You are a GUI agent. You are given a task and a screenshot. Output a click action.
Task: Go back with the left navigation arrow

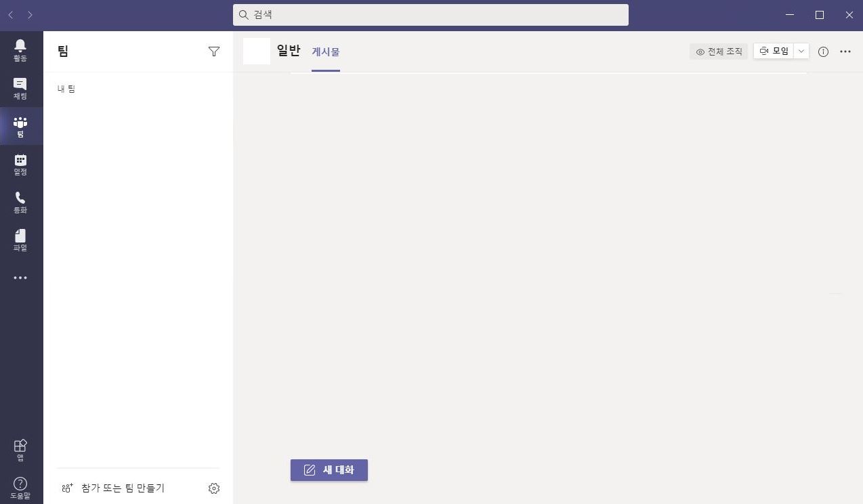[x=11, y=15]
